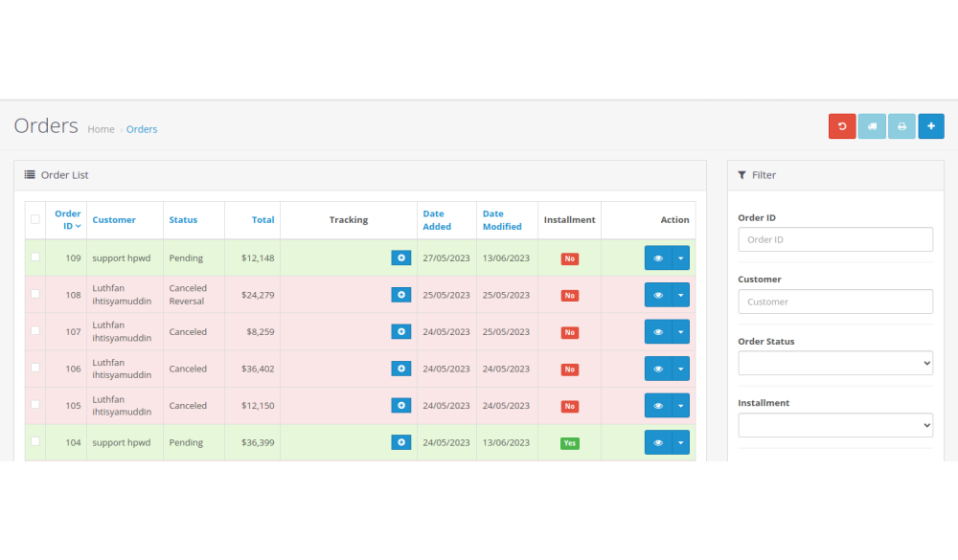Add tracking for order 107

point(400,331)
